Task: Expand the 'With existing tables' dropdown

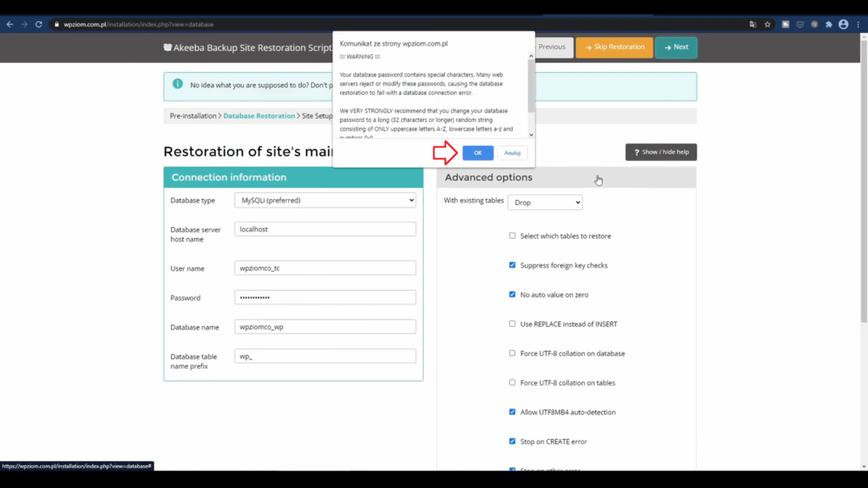Action: pos(544,203)
